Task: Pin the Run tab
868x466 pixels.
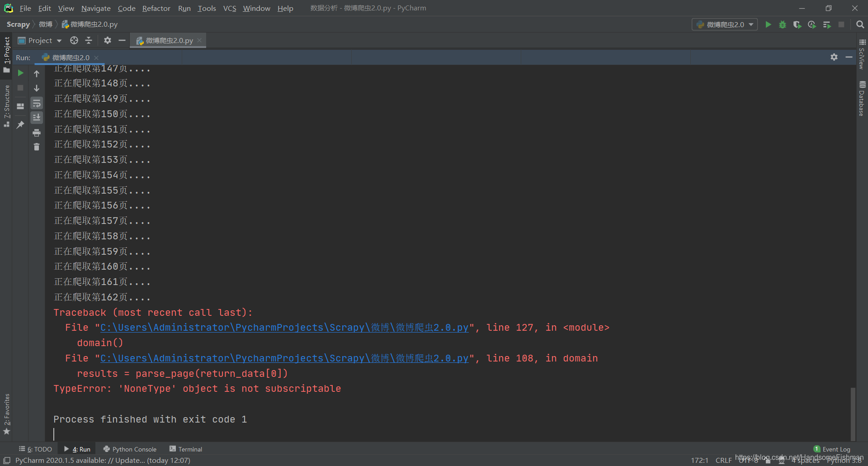Action: (20, 125)
